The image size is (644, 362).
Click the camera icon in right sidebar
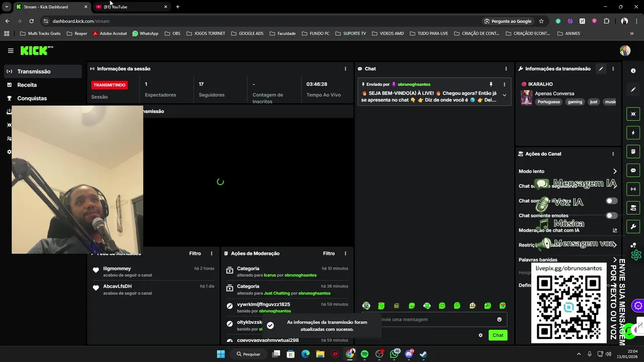633,208
